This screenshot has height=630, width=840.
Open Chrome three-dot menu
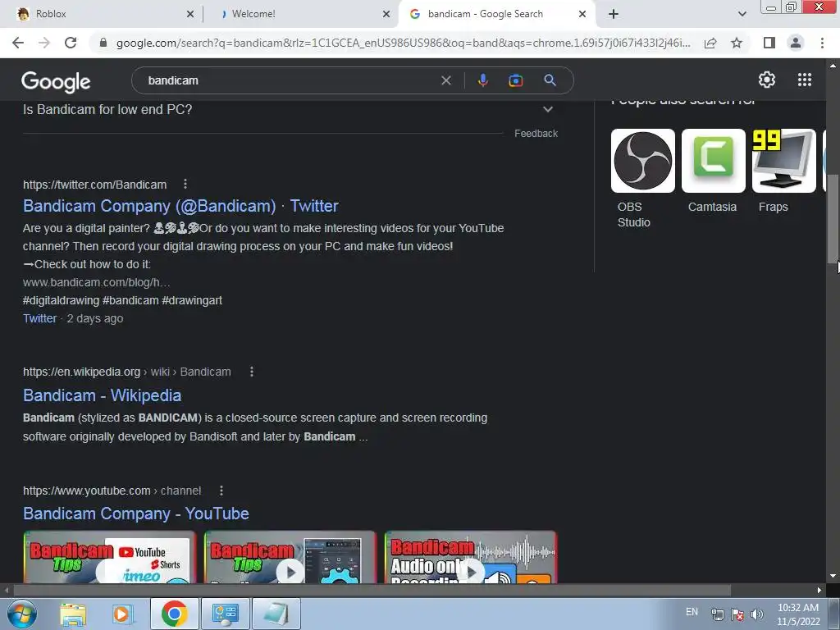point(822,43)
